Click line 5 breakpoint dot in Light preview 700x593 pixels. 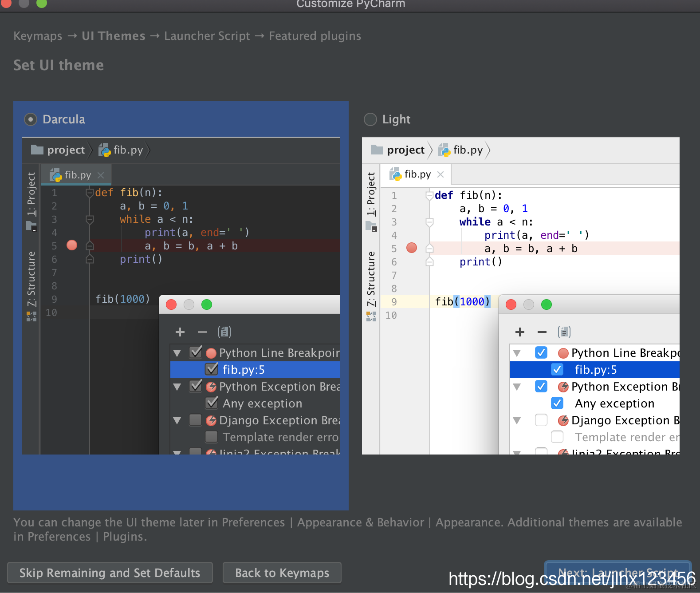(412, 248)
